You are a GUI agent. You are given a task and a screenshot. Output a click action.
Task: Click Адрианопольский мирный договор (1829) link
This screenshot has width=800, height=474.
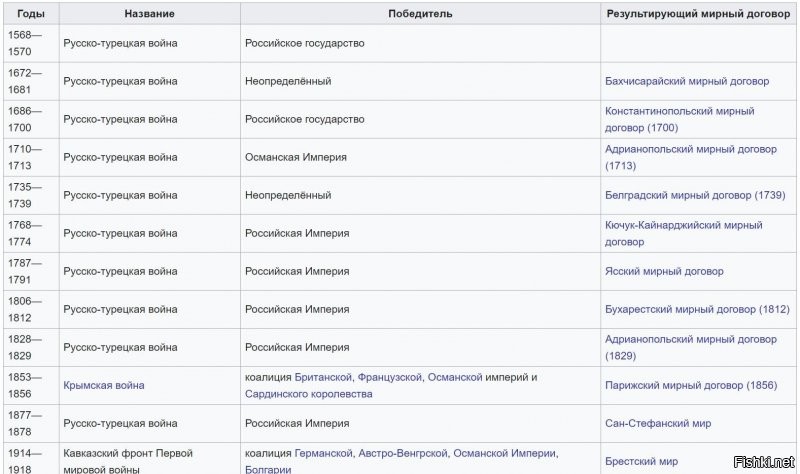[x=691, y=347]
